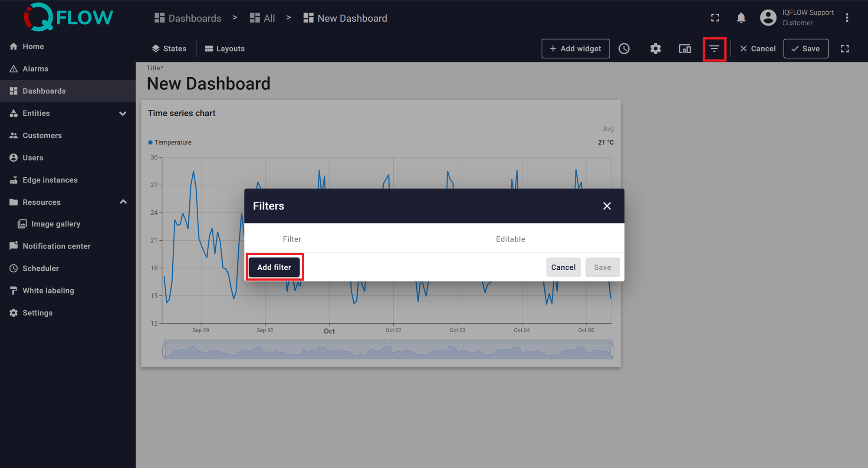This screenshot has height=468, width=868.
Task: Open the notifications bell
Action: point(741,18)
